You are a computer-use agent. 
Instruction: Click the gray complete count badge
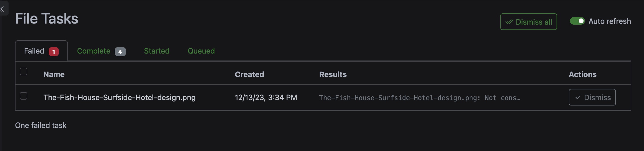pyautogui.click(x=120, y=52)
